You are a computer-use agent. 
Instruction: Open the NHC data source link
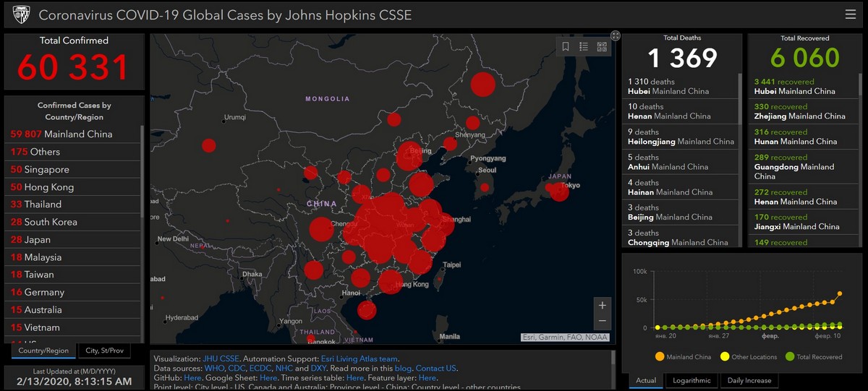(x=284, y=369)
